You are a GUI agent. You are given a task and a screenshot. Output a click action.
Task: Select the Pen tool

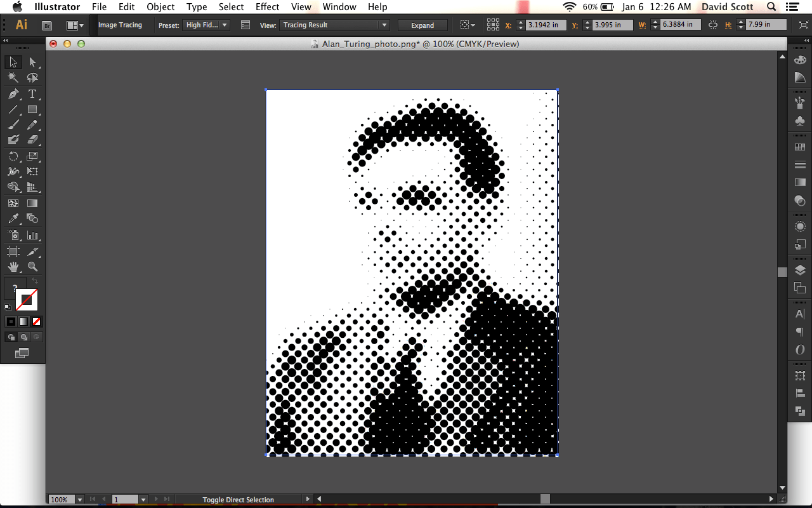pyautogui.click(x=13, y=94)
